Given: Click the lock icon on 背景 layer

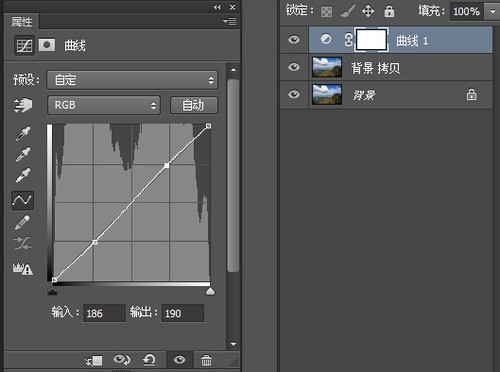Looking at the screenshot, I should 471,94.
